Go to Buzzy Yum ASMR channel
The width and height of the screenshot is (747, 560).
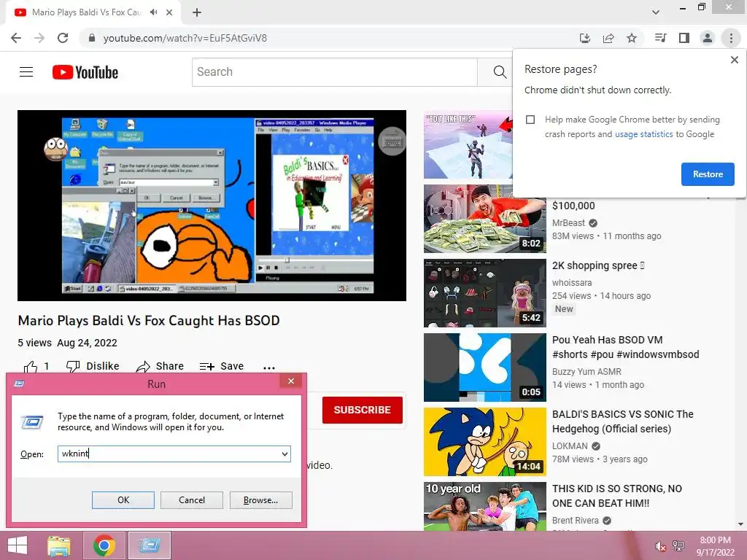587,371
